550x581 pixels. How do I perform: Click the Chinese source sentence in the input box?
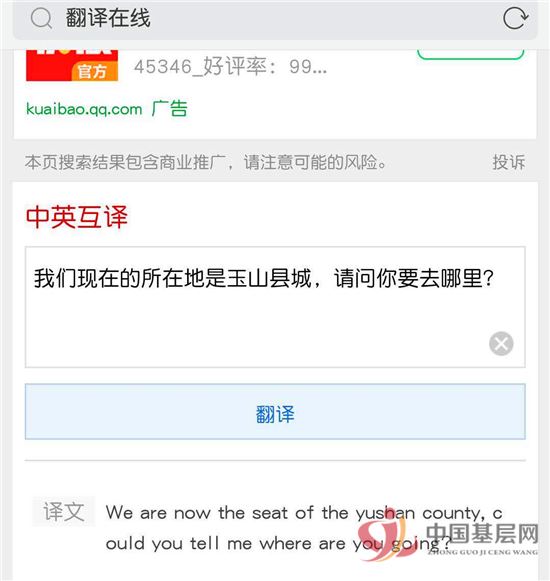(x=264, y=278)
